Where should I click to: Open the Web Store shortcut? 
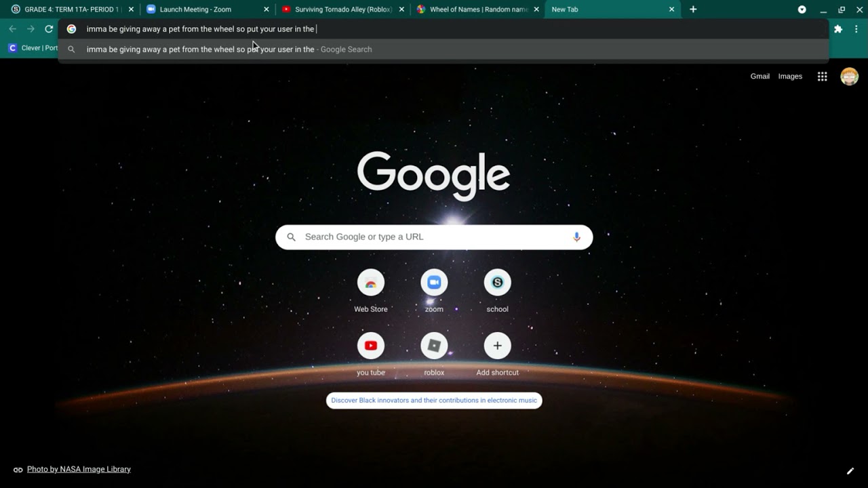click(x=371, y=291)
